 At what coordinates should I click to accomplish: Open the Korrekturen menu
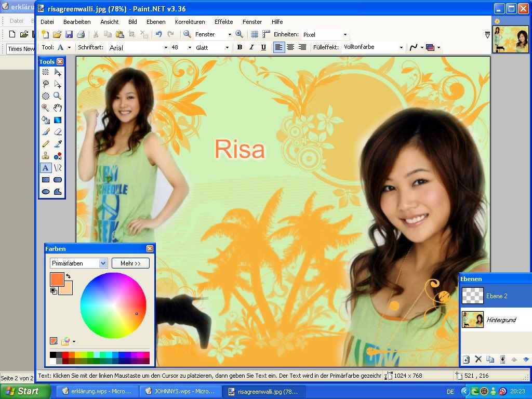pyautogui.click(x=190, y=22)
